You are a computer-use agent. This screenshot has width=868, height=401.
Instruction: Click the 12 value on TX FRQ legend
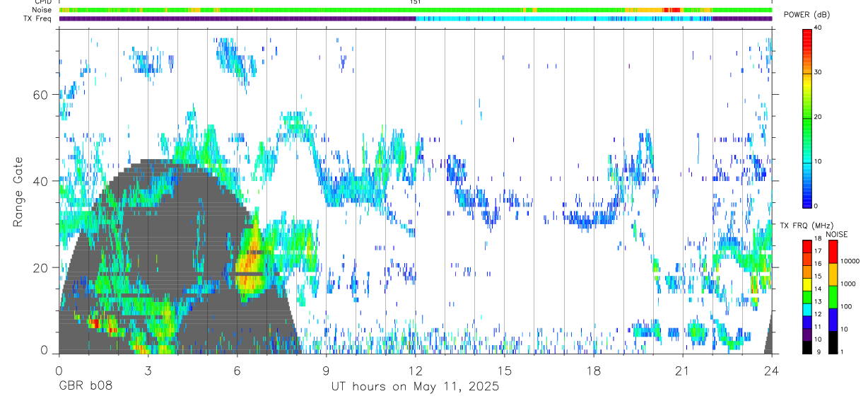click(x=818, y=314)
